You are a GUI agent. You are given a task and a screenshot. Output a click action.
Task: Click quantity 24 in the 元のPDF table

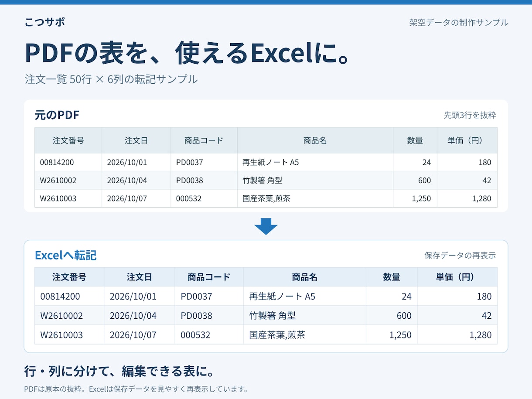click(x=426, y=162)
